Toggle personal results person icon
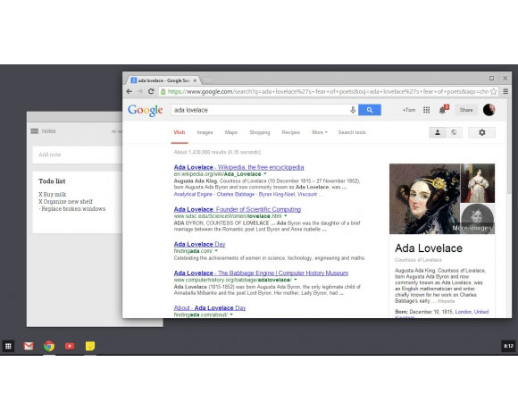The image size is (518, 420). (438, 132)
